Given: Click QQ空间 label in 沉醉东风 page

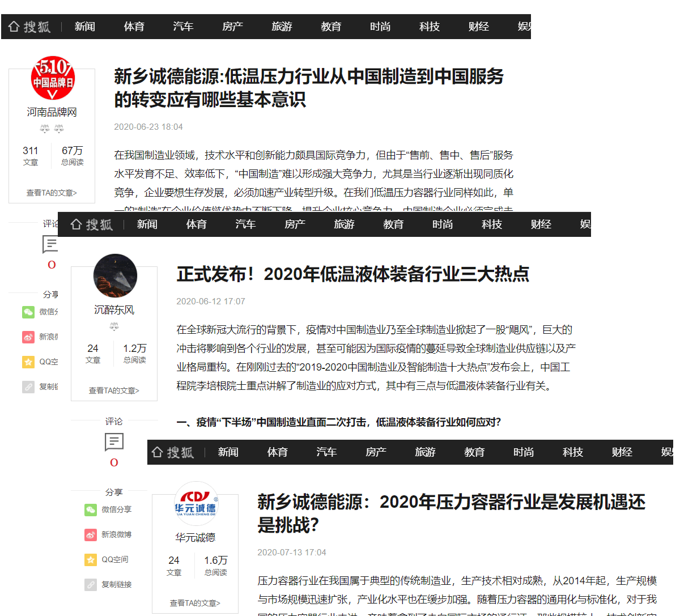Looking at the screenshot, I should [115, 559].
